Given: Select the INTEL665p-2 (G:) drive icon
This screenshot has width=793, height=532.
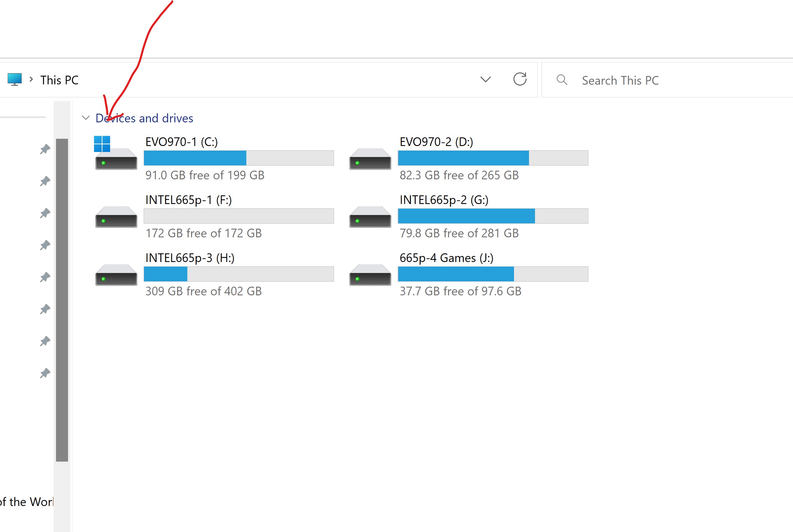Looking at the screenshot, I should tap(370, 217).
